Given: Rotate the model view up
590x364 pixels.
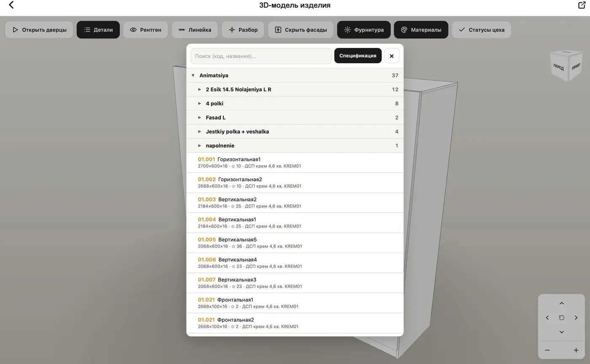Looking at the screenshot, I should [561, 303].
